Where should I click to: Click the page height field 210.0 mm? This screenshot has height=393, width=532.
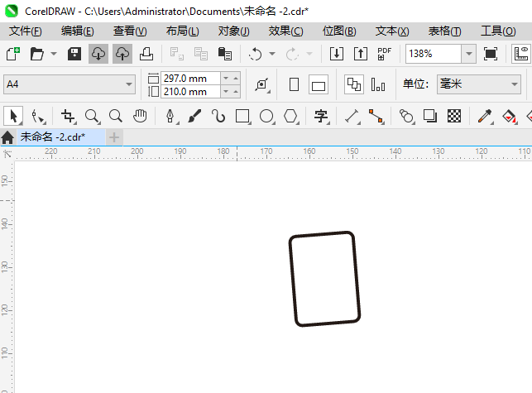click(190, 92)
